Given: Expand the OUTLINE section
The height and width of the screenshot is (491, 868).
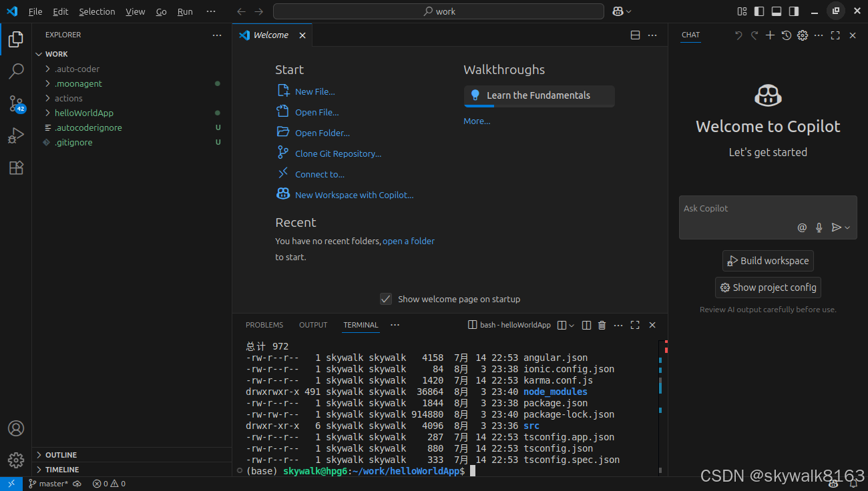Looking at the screenshot, I should pos(132,455).
